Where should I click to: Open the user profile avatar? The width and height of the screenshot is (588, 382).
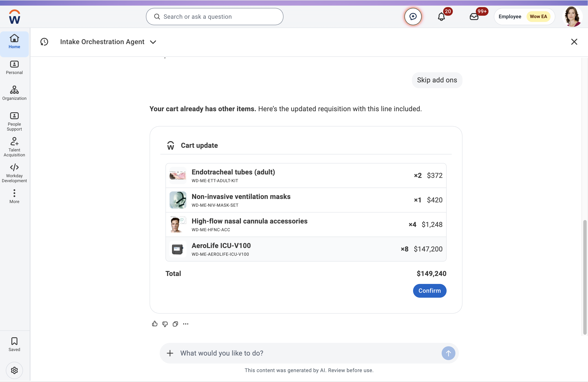573,17
